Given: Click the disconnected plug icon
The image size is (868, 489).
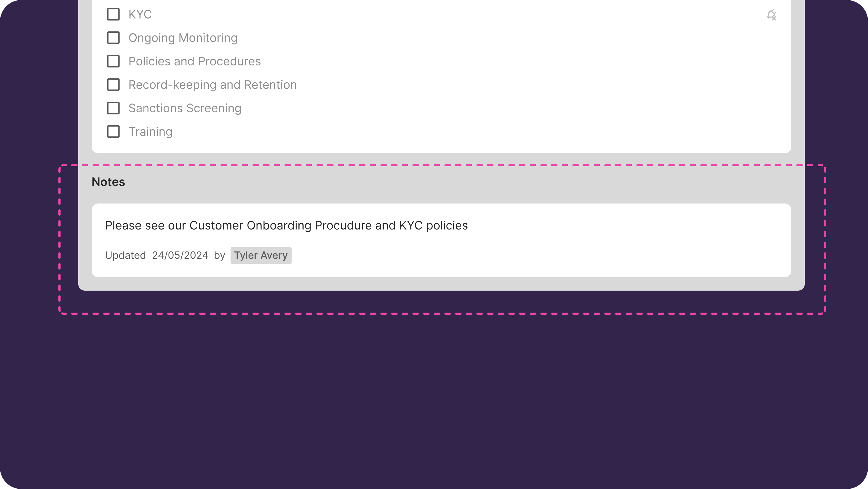Looking at the screenshot, I should click(771, 15).
